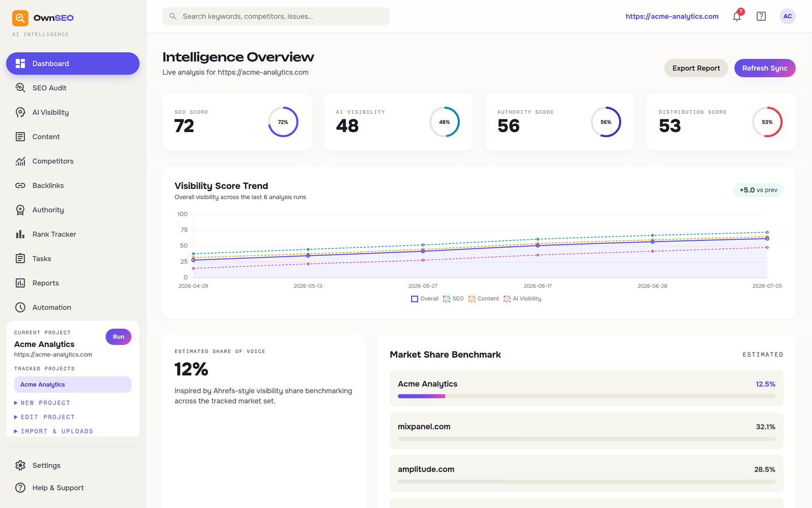
Task: Click the Automation clock icon
Action: [20, 307]
